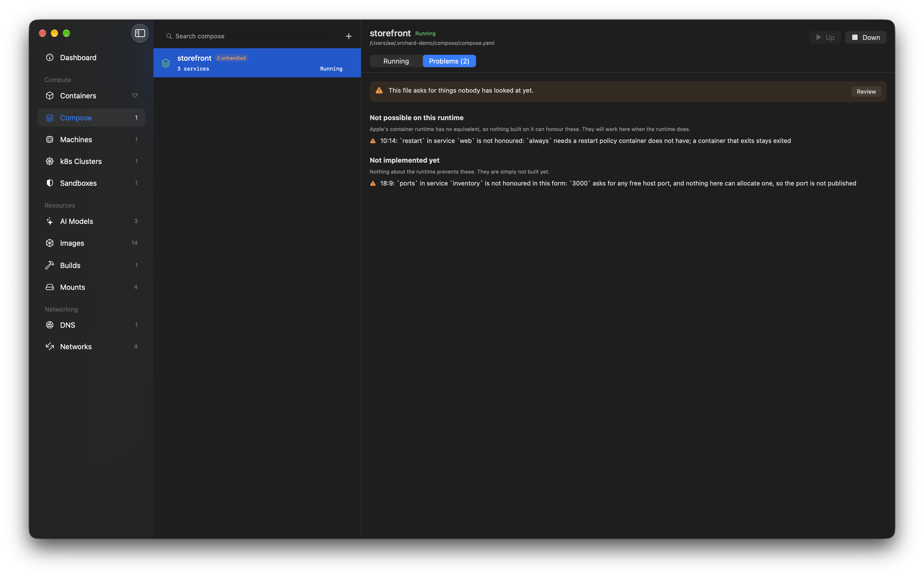Click the compose.yaml file path
Viewport: 924px width, 577px height.
pyautogui.click(x=432, y=43)
